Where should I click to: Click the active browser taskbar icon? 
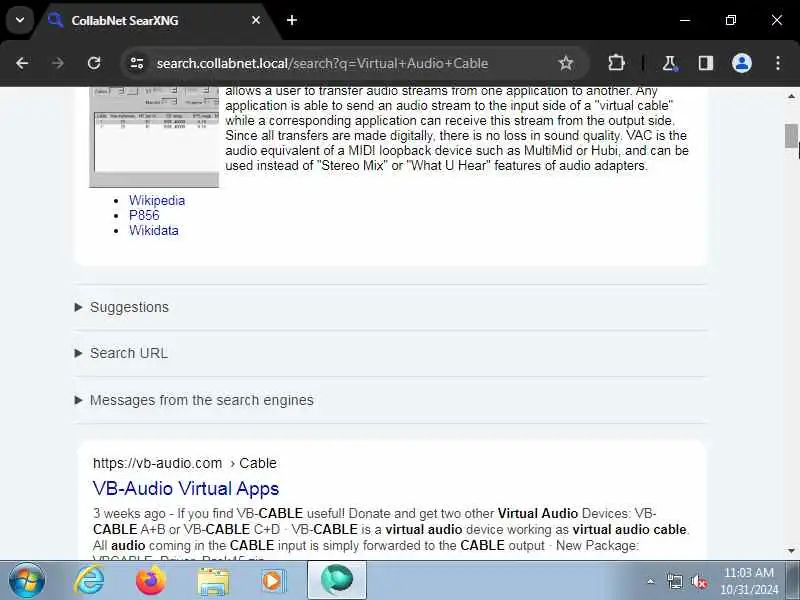pos(336,580)
